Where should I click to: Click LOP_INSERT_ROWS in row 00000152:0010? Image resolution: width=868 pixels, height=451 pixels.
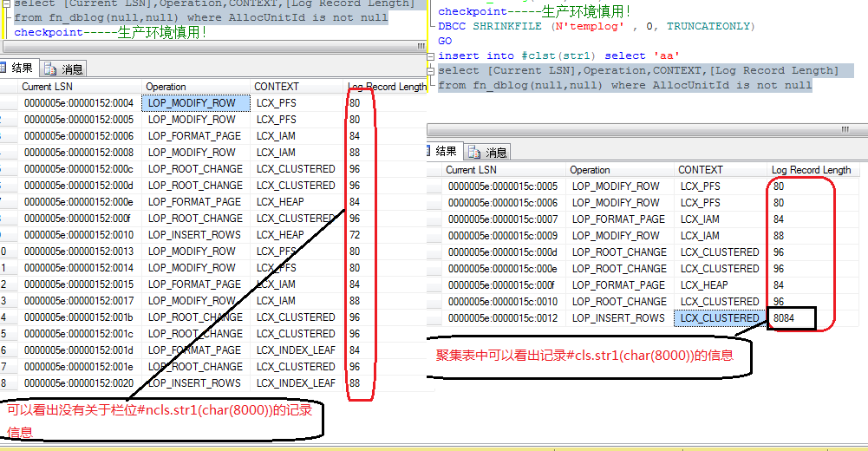click(x=194, y=235)
